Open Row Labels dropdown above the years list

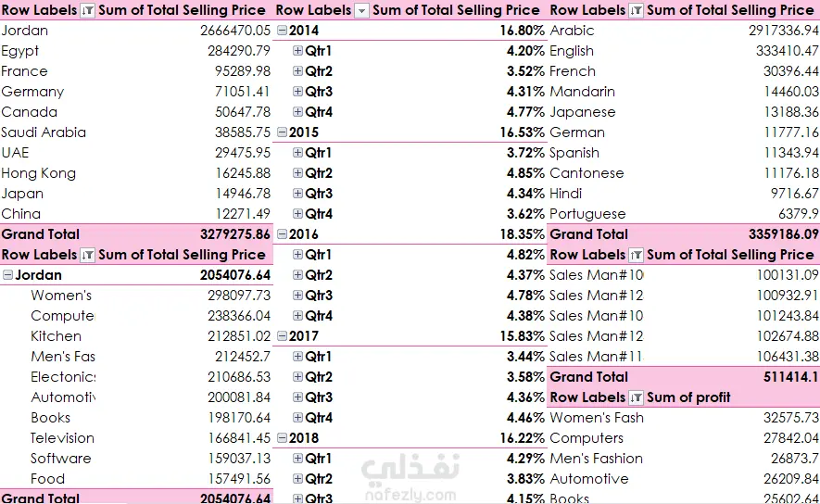tap(361, 10)
